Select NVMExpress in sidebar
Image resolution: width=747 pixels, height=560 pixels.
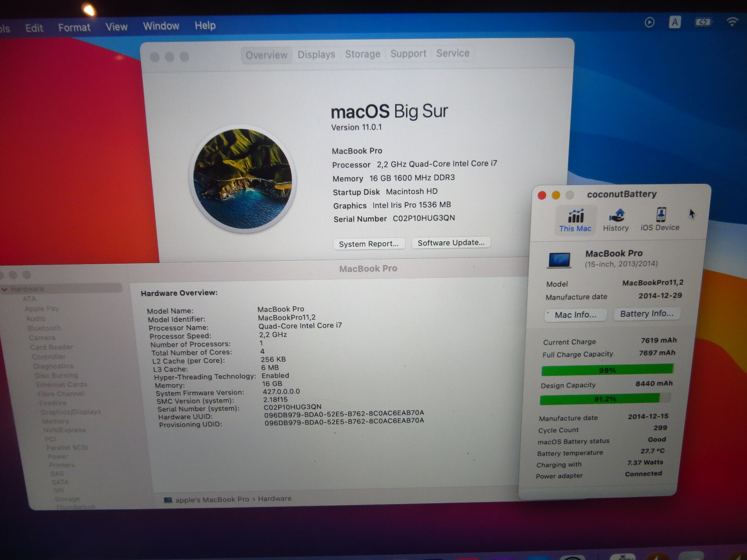64,430
